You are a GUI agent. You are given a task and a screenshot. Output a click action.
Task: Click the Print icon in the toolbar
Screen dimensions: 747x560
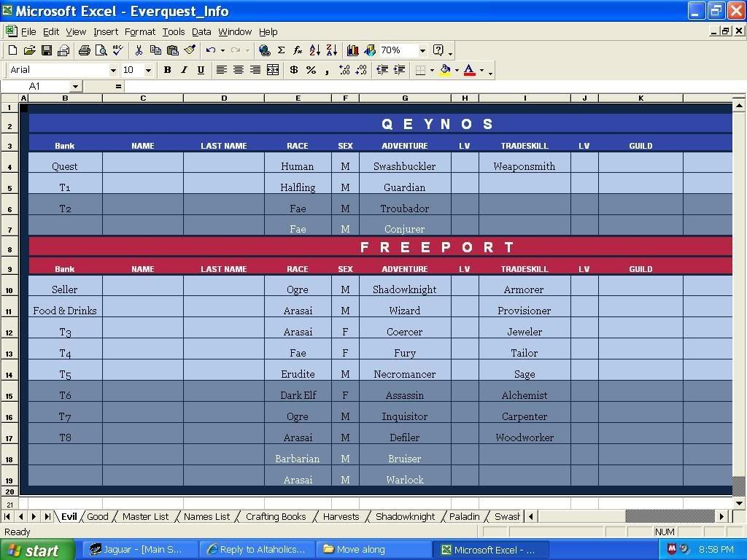pos(85,50)
